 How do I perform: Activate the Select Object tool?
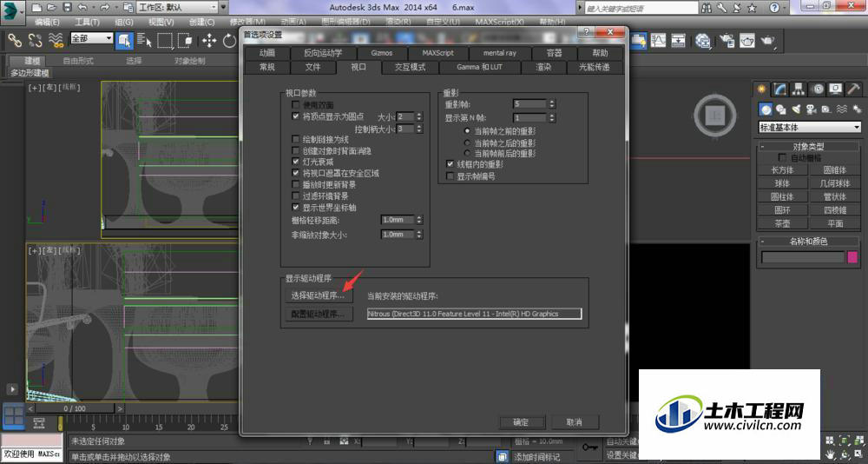(124, 41)
